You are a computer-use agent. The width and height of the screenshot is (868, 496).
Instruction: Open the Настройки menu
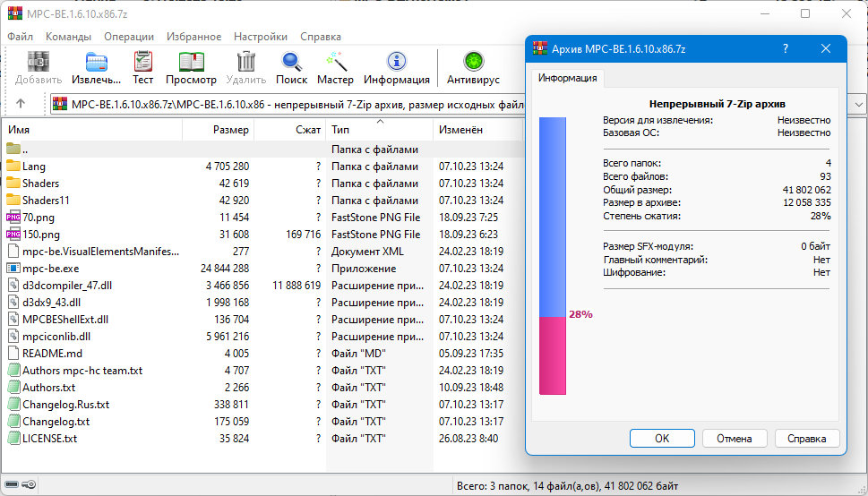pyautogui.click(x=261, y=37)
